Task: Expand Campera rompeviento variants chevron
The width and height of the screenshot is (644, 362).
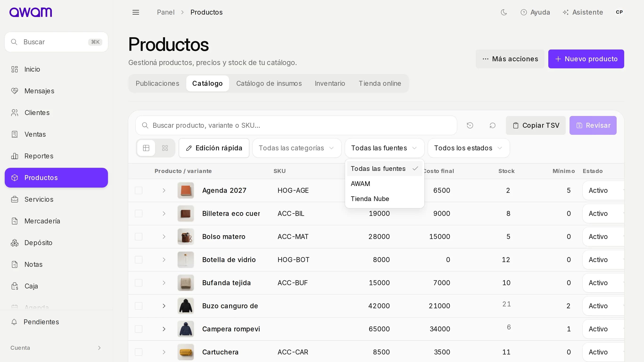Action: 164,329
